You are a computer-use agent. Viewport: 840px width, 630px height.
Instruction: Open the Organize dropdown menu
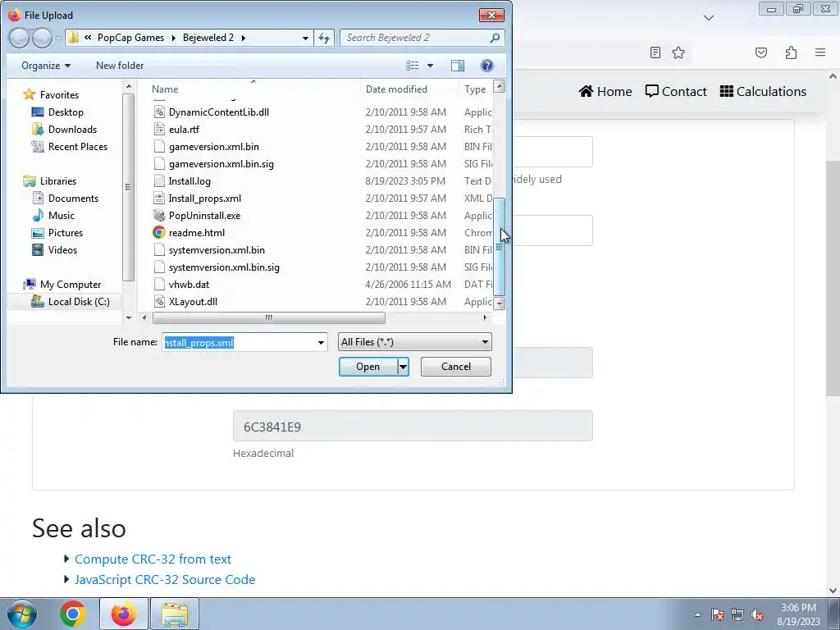[x=46, y=66]
